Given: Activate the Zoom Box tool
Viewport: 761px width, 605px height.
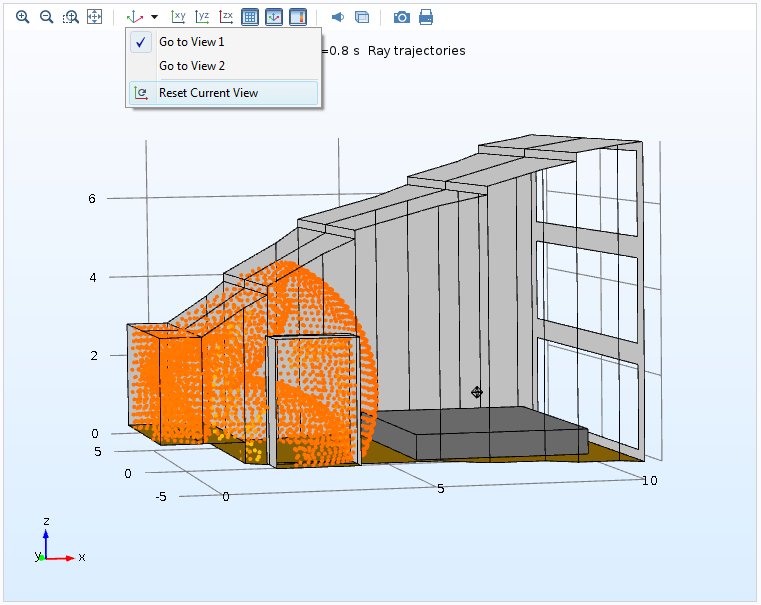Looking at the screenshot, I should 70,17.
